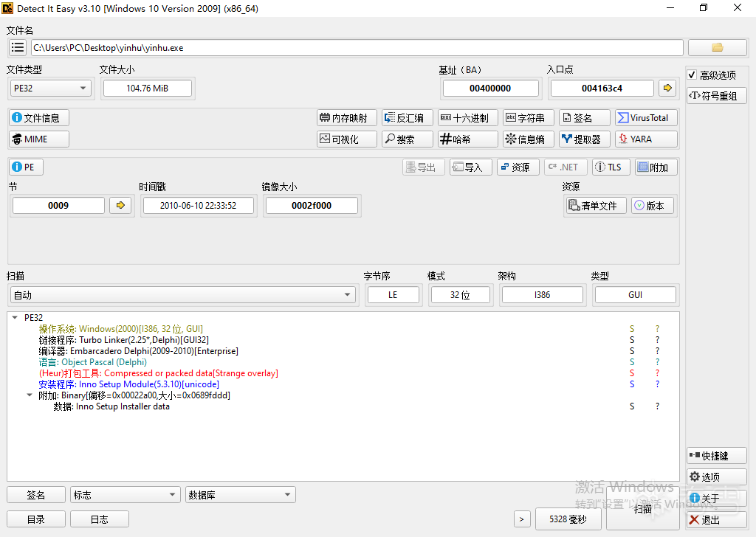Open 签名 signatures button in toolbar
Screen dimensions: 756x537
[x=585, y=118]
